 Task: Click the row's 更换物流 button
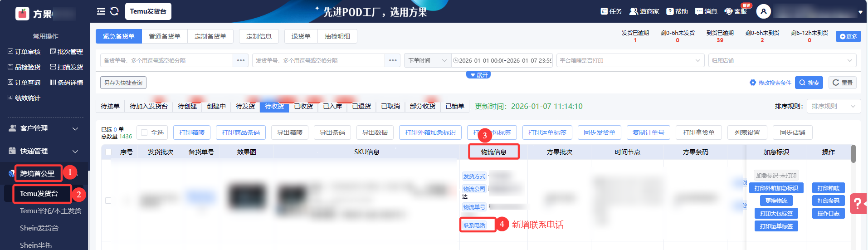(776, 201)
